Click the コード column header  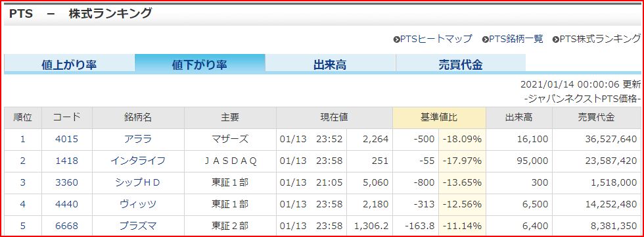tap(66, 118)
